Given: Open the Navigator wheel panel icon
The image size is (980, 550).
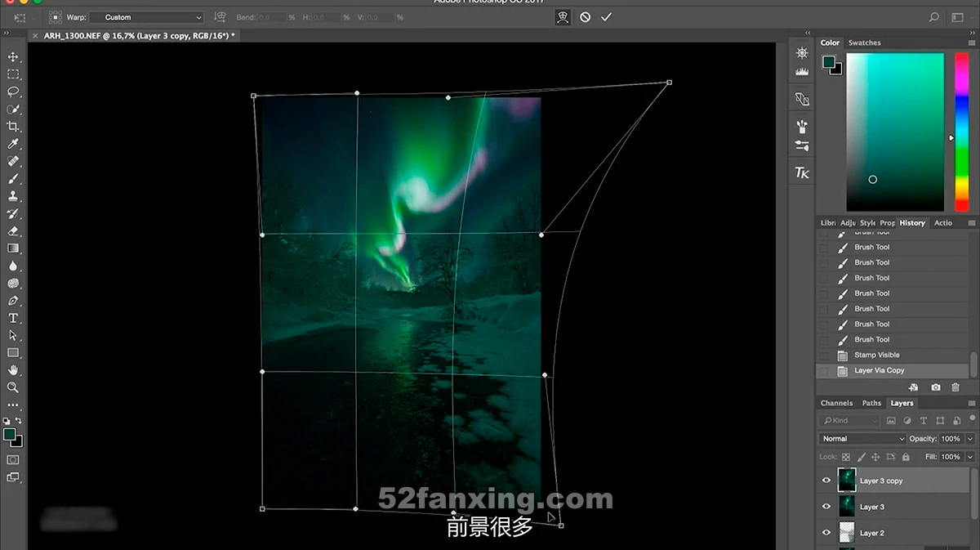Looking at the screenshot, I should coord(802,52).
